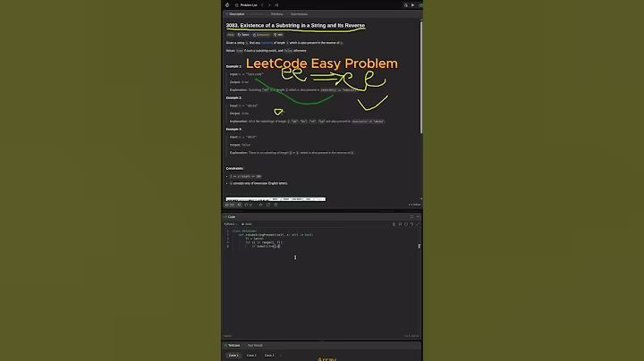Switch to the Test Result tab

coord(255,346)
